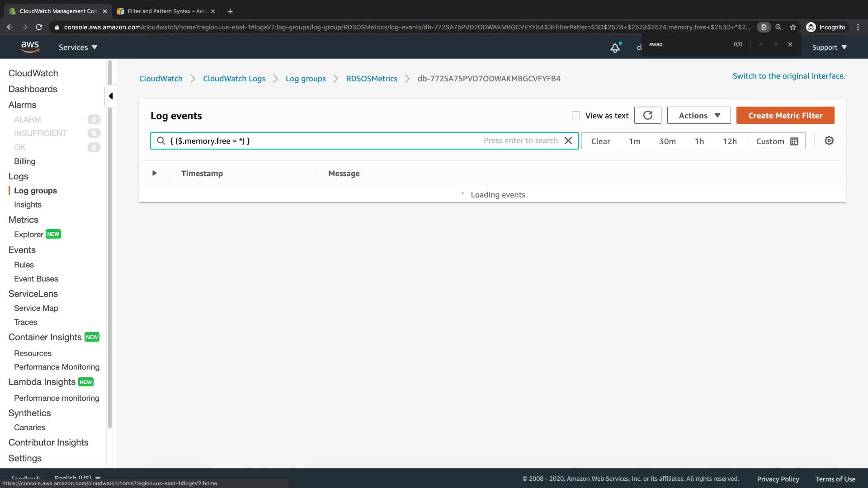
Task: Open log events settings gear icon
Action: [829, 141]
